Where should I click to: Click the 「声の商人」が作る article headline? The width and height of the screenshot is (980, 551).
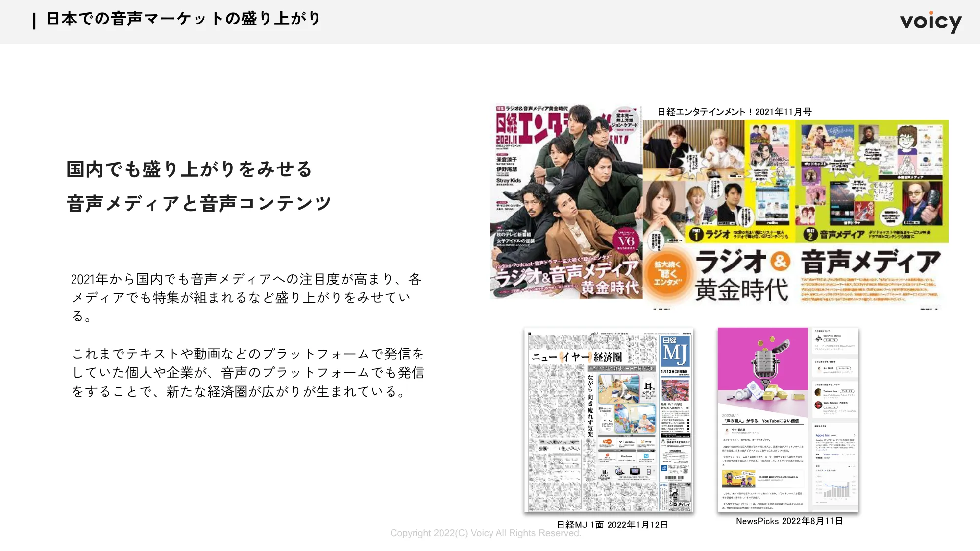pos(760,421)
